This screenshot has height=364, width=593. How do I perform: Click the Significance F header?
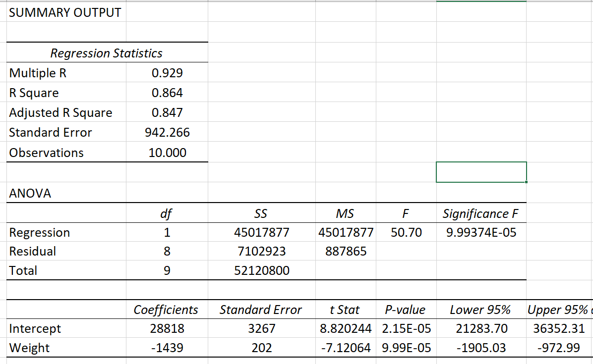coord(481,213)
